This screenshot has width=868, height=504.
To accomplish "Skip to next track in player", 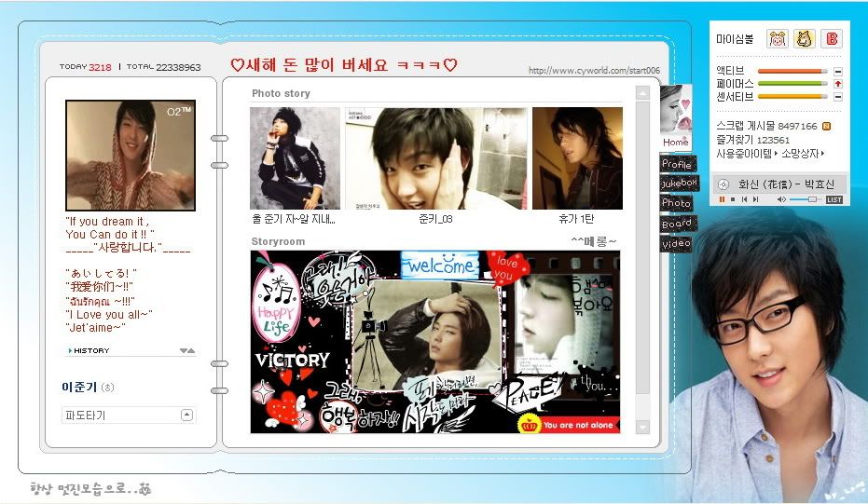I will pos(755,199).
